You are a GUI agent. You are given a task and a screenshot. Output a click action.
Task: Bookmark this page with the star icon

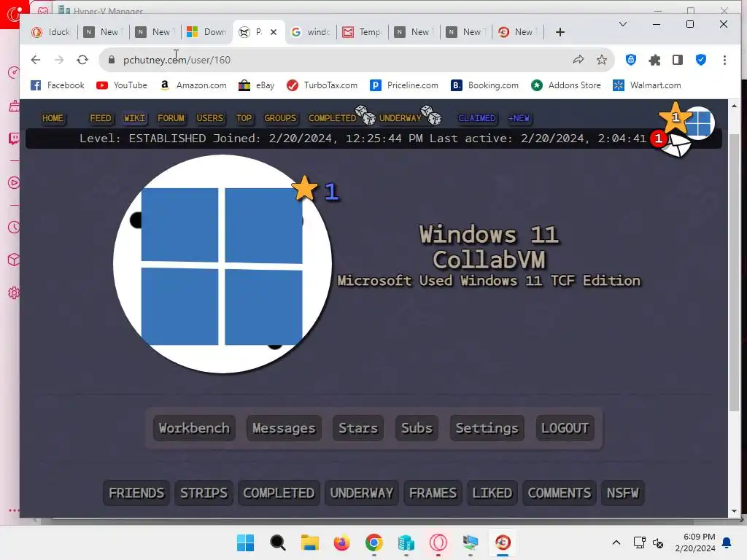point(602,60)
